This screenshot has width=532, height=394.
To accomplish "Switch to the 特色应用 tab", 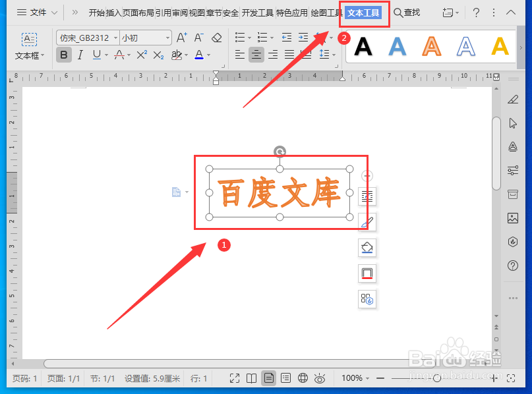I will coord(292,13).
